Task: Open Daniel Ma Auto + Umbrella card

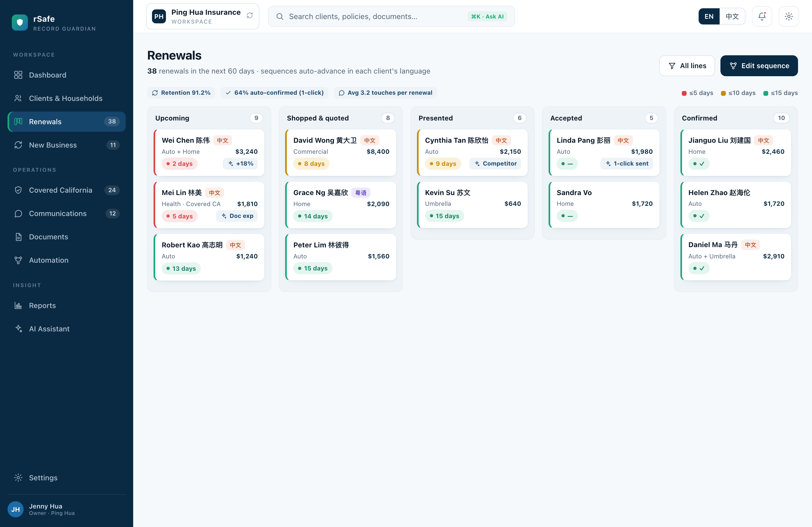Action: tap(736, 257)
